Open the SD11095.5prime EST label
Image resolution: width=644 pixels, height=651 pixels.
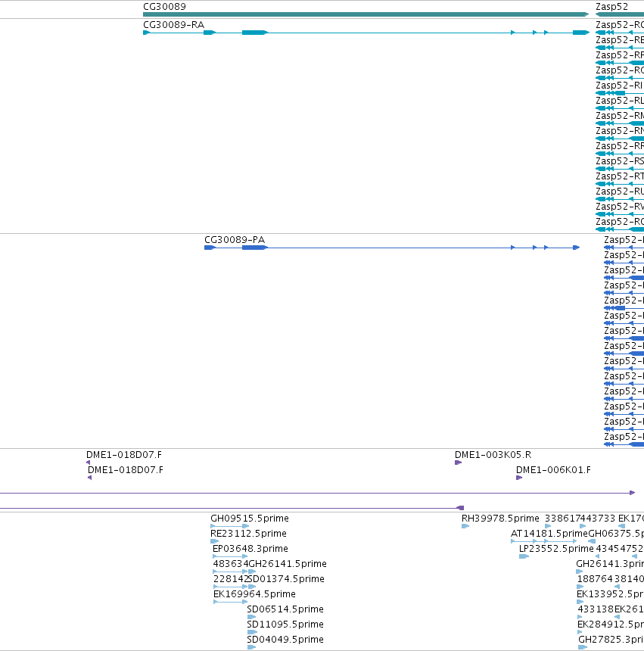click(285, 625)
